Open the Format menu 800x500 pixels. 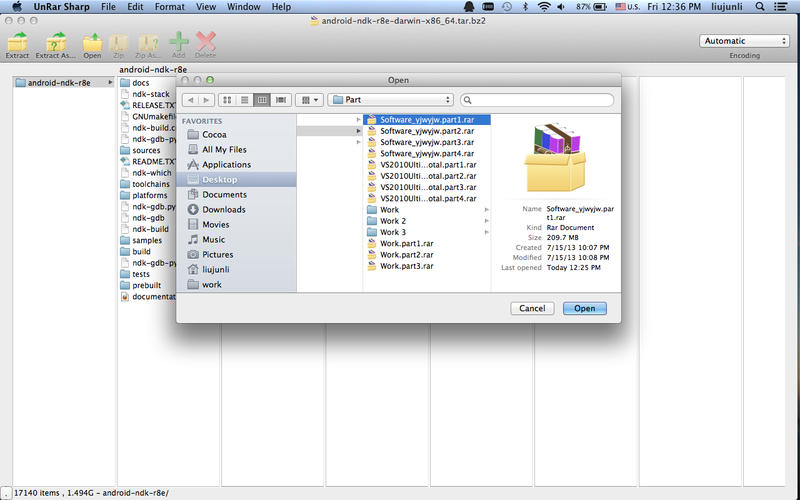[x=169, y=7]
